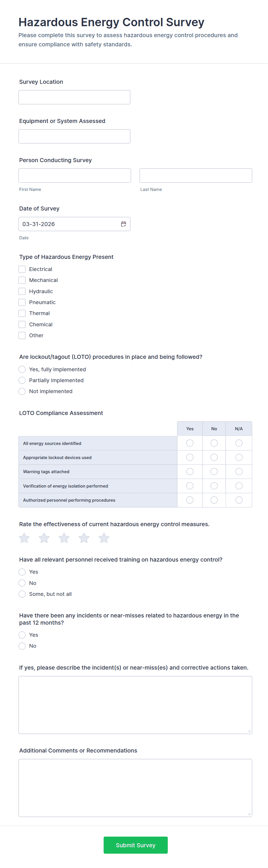
Task: Mark Yes for all energy sources identified
Action: (x=190, y=443)
